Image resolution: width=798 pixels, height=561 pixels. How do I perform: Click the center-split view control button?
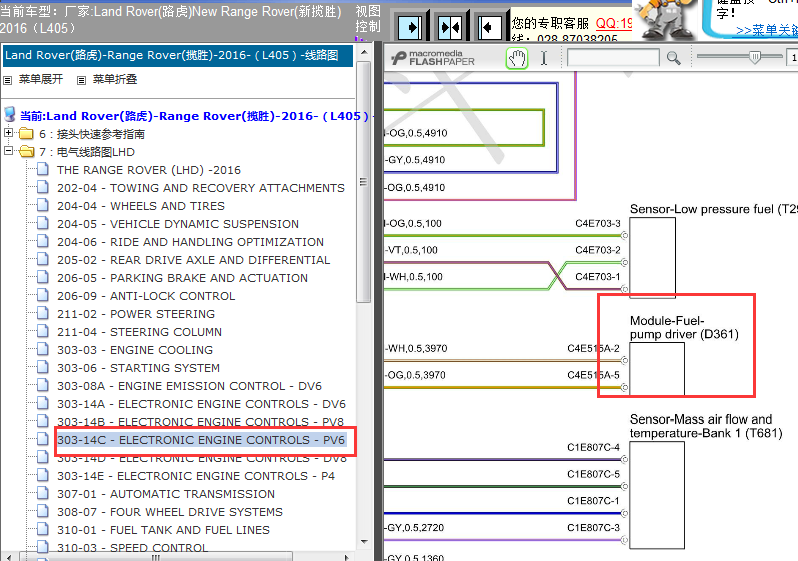tap(450, 27)
